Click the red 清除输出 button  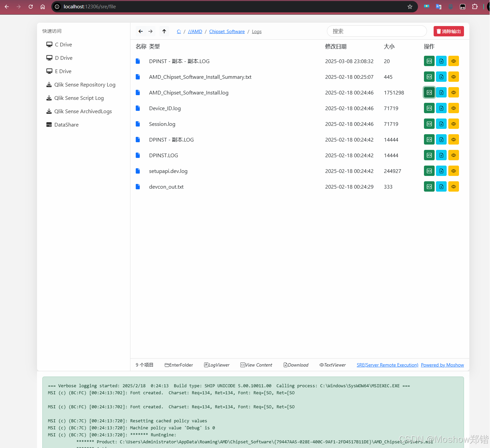[448, 31]
